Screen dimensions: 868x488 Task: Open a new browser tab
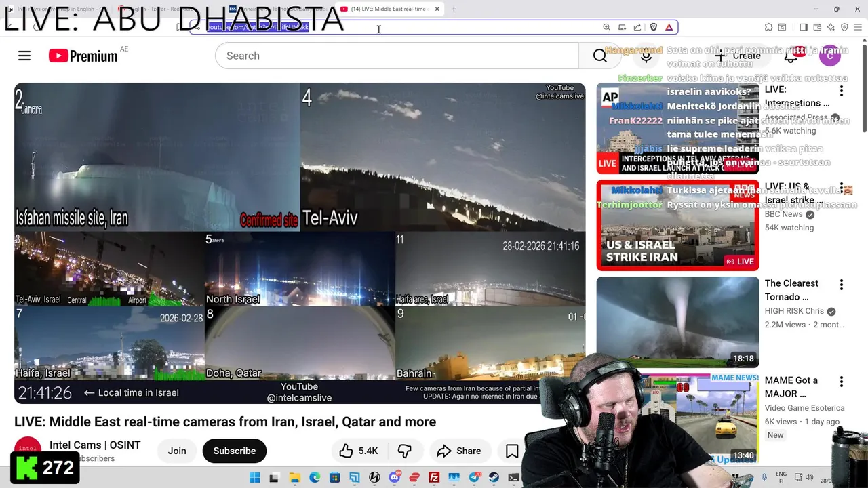(454, 9)
